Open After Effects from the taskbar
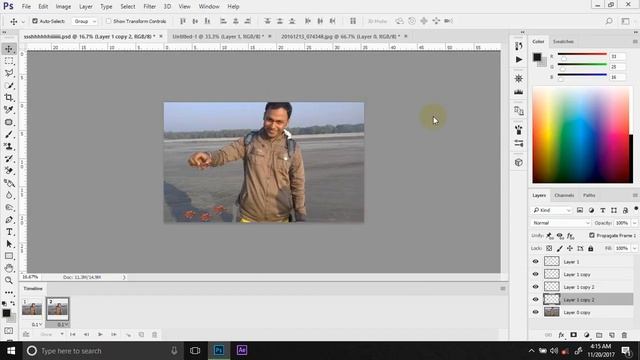The height and width of the screenshot is (360, 640). click(242, 350)
